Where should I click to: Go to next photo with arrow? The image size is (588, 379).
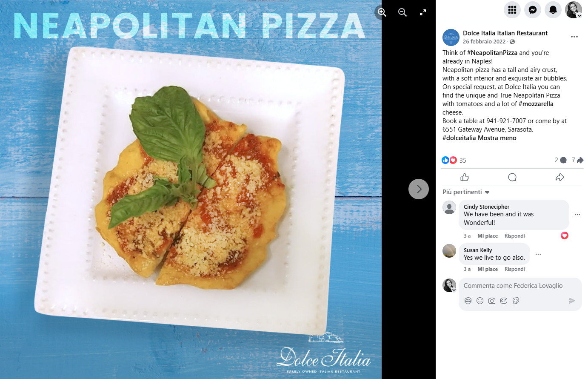point(419,189)
